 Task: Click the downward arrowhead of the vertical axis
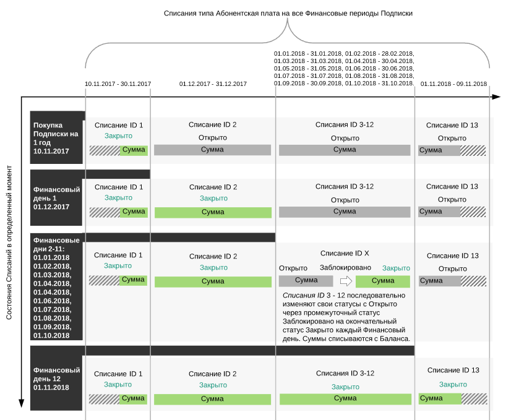point(21,404)
